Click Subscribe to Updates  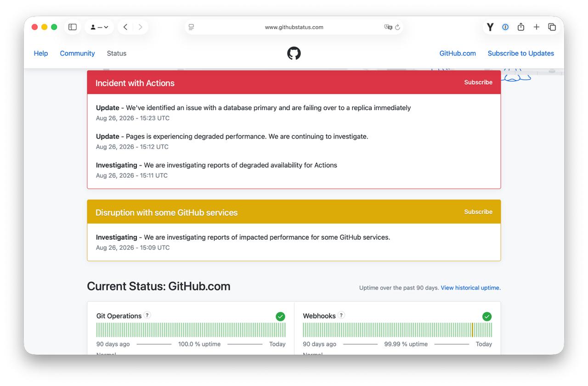click(x=521, y=53)
